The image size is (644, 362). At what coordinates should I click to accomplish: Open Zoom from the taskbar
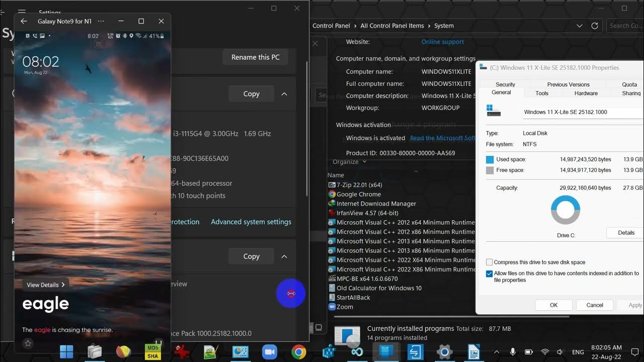click(270, 352)
